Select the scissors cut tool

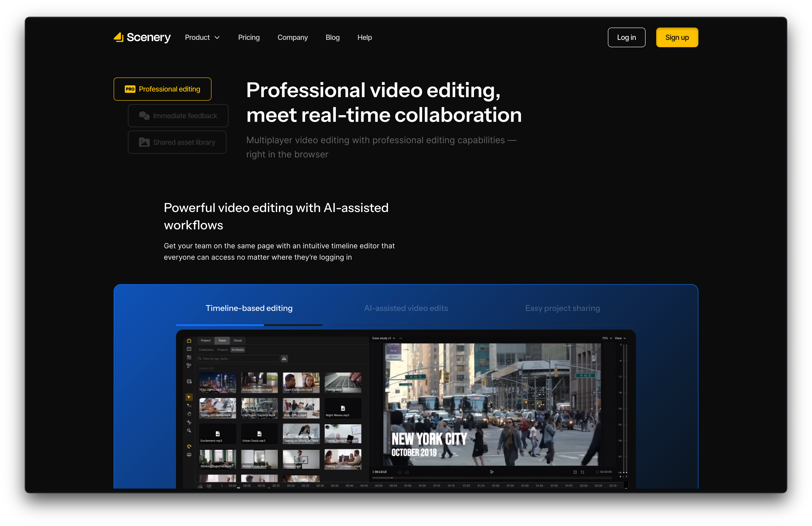(x=189, y=422)
